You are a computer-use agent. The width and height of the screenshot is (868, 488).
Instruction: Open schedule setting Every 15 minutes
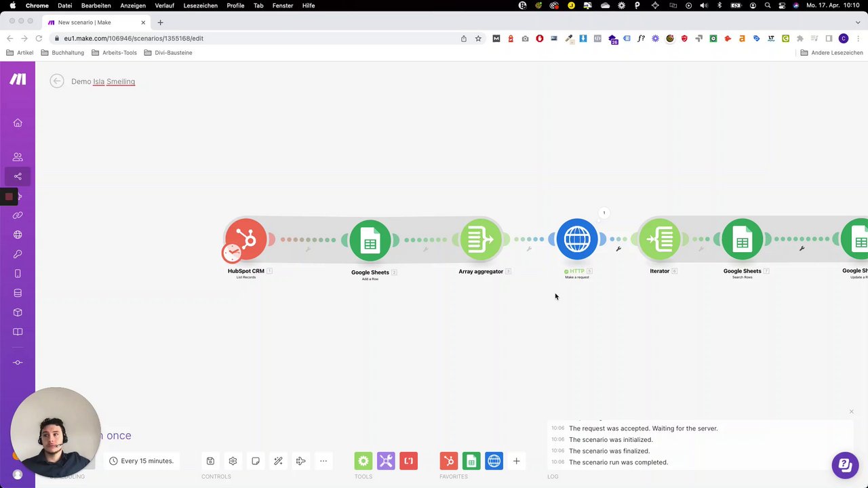tap(142, 461)
